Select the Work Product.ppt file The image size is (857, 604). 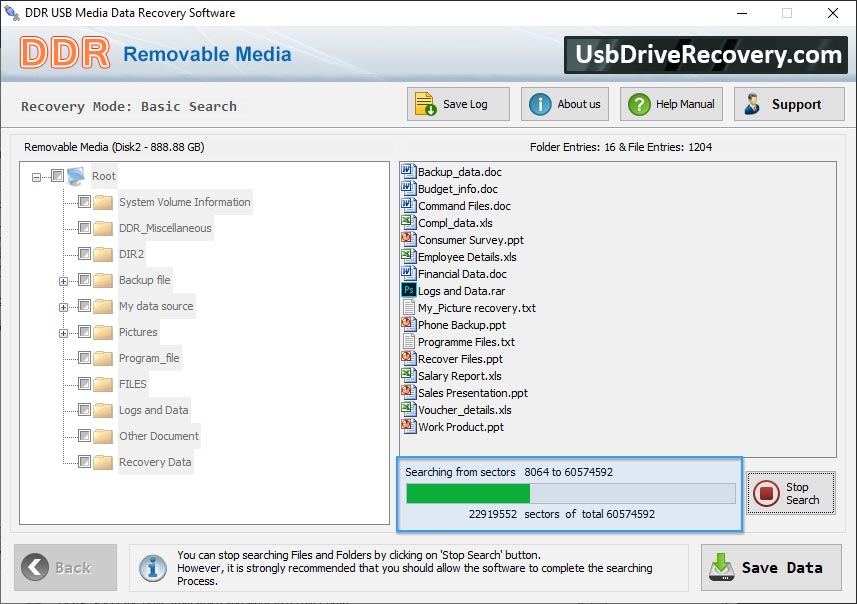pos(461,427)
